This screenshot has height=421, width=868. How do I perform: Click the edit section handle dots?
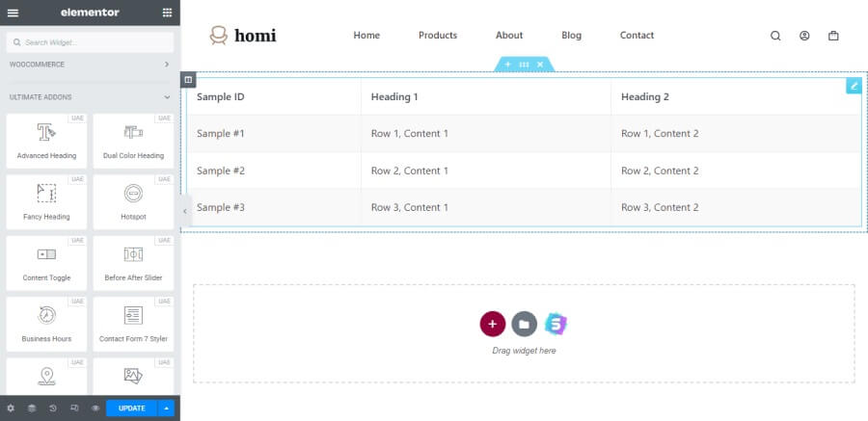(524, 65)
